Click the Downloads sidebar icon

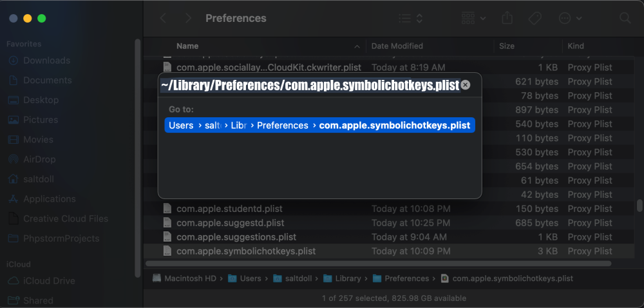coord(14,61)
